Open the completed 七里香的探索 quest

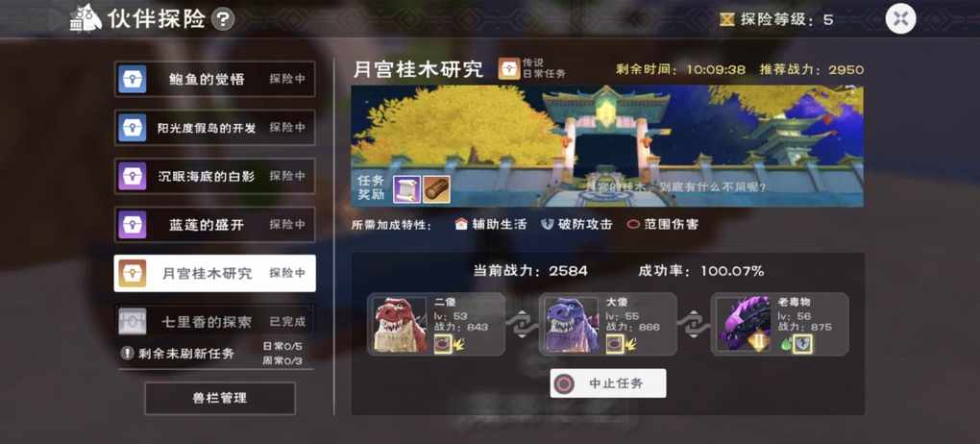click(x=214, y=321)
